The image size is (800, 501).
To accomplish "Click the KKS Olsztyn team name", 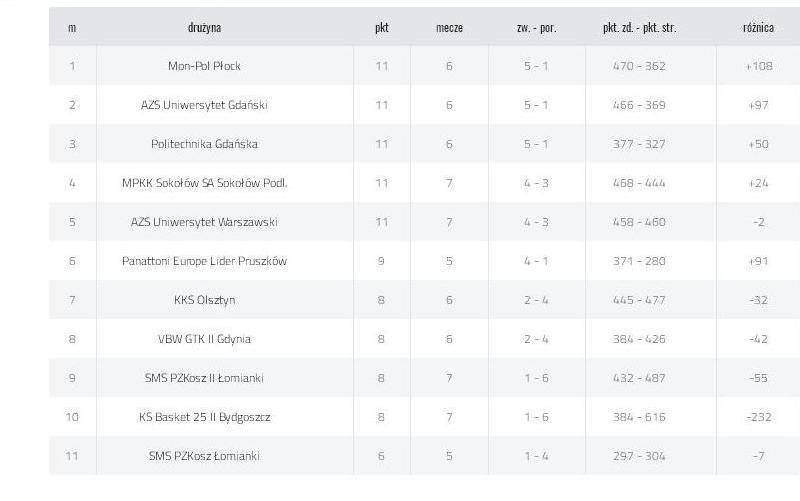I will [204, 300].
